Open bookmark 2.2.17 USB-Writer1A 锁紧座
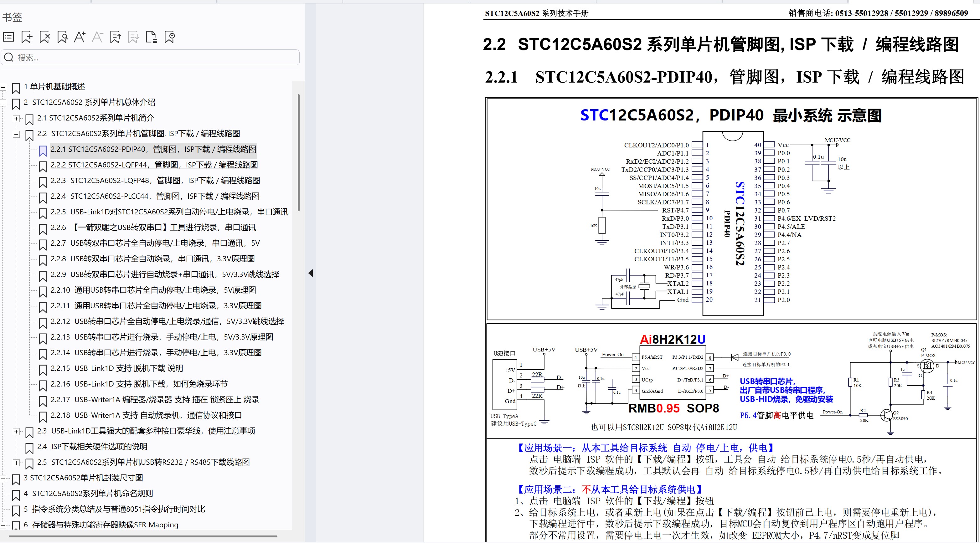The height and width of the screenshot is (543, 980). click(x=155, y=399)
